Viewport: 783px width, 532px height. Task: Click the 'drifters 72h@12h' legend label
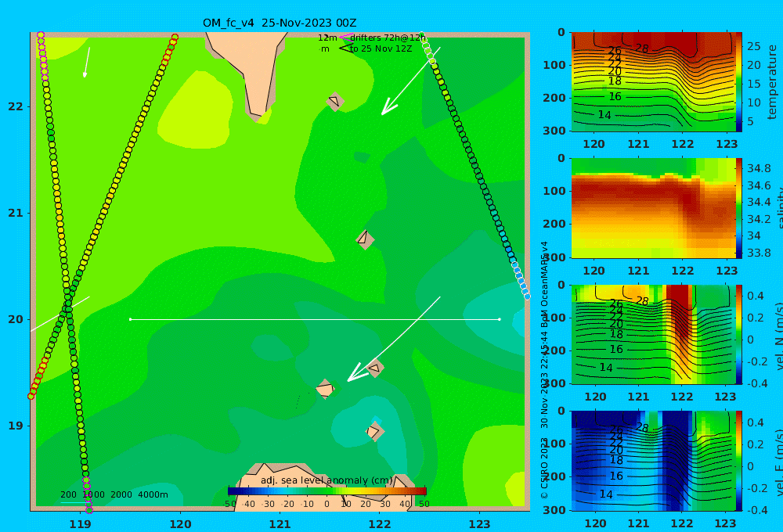pyautogui.click(x=388, y=38)
